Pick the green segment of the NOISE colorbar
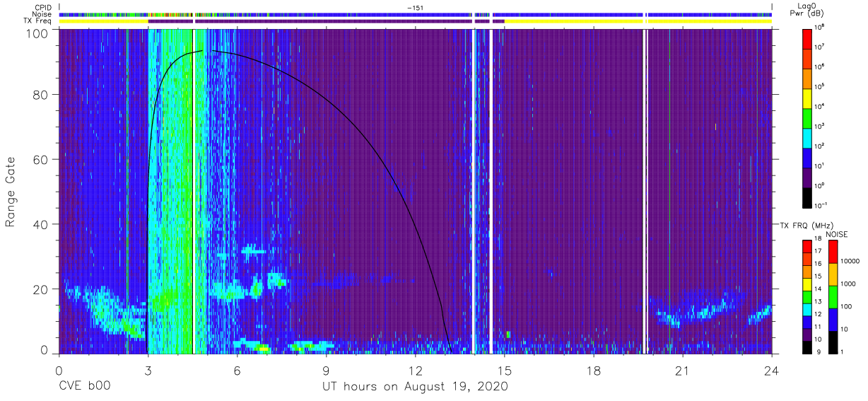The height and width of the screenshot is (401, 868). coord(833,297)
